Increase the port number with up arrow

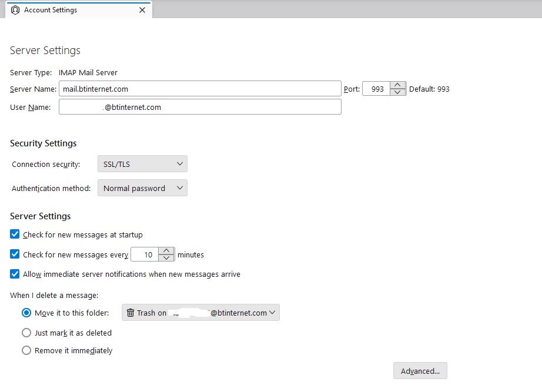click(x=398, y=85)
